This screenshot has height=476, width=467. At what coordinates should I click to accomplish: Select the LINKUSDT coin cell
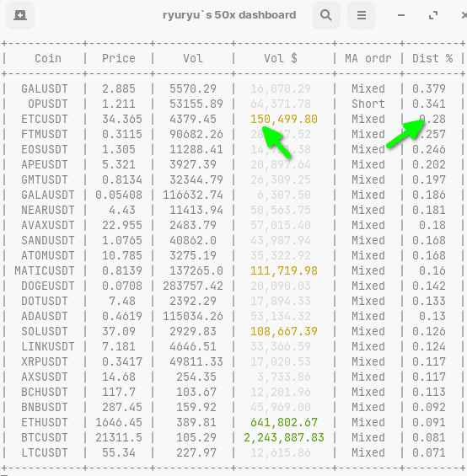point(48,346)
